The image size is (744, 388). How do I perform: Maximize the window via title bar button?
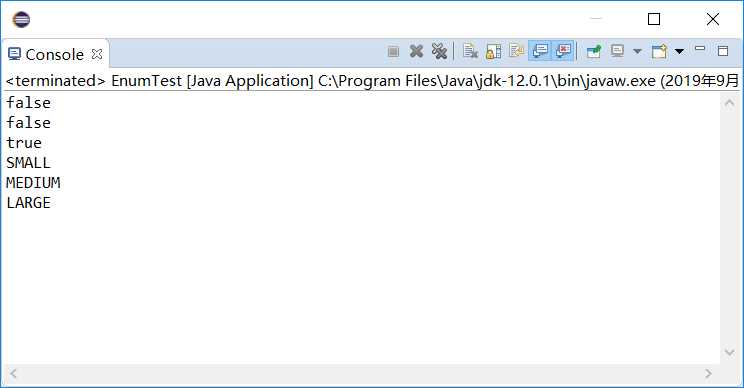point(654,19)
